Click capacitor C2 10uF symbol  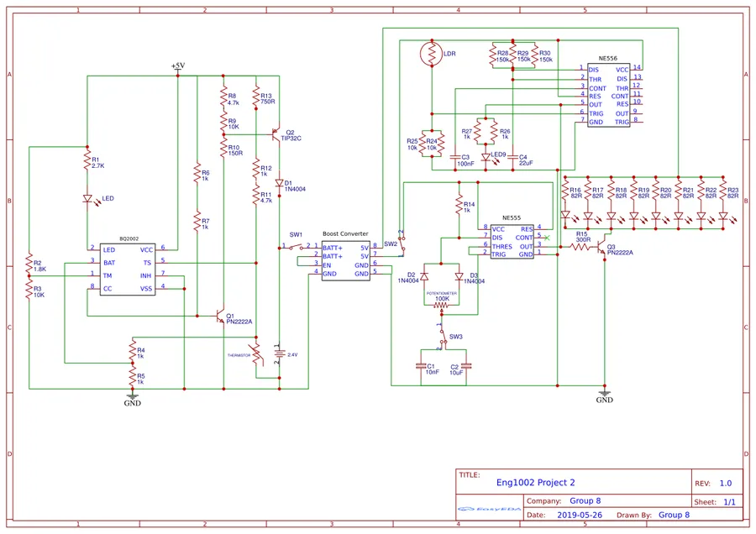[x=466, y=366]
